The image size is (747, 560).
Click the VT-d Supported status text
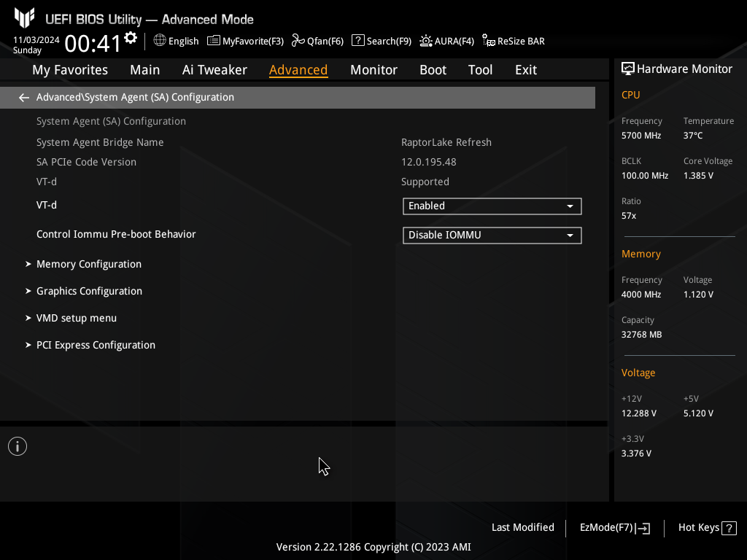(x=425, y=182)
